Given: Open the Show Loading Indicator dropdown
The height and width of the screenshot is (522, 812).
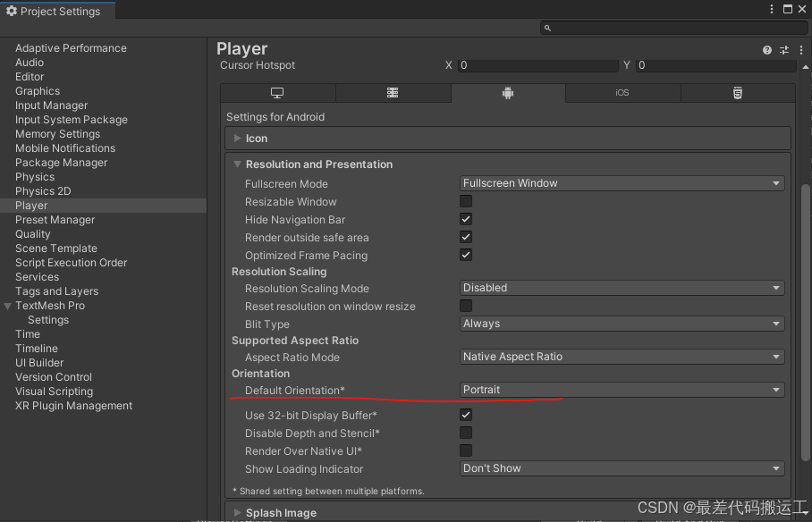Looking at the screenshot, I should pos(622,468).
